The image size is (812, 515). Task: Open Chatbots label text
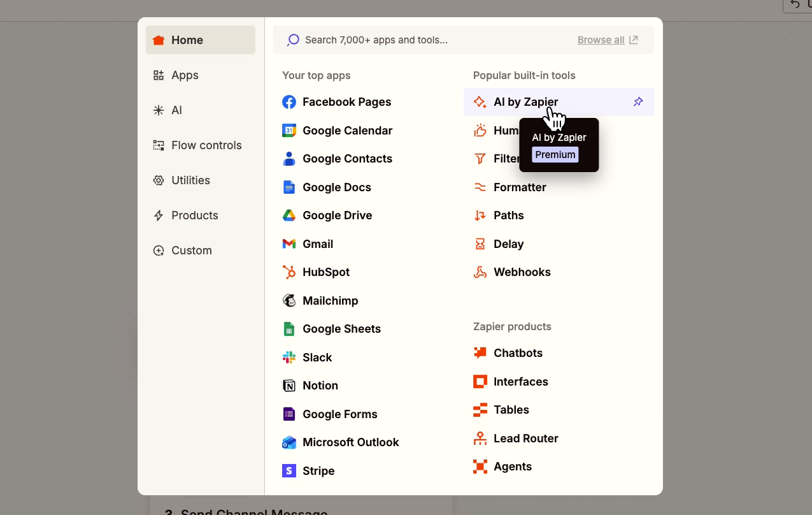click(x=518, y=353)
